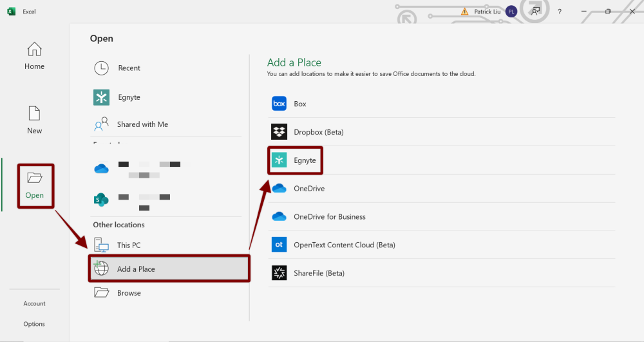
Task: Add OneDrive for Business as a place
Action: [x=442, y=216]
